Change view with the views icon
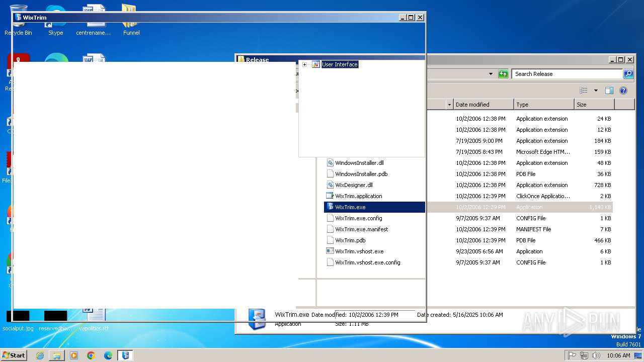 click(584, 90)
